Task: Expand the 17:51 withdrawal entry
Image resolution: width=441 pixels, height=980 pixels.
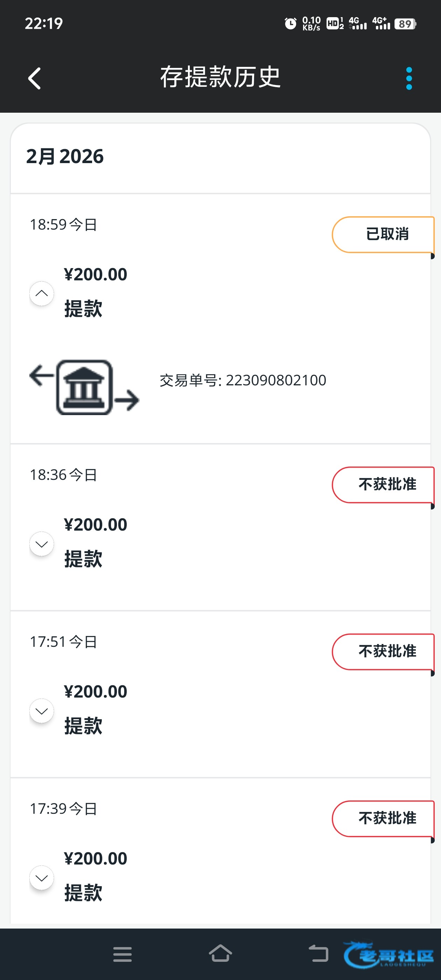Action: [x=41, y=710]
